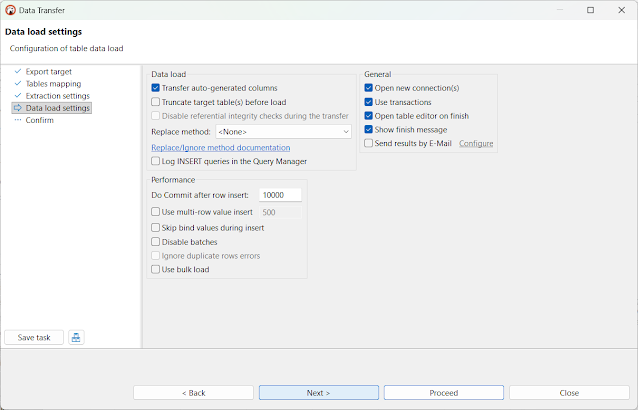The width and height of the screenshot is (638, 410).
Task: Maximize the Data Transfer window
Action: pos(590,10)
